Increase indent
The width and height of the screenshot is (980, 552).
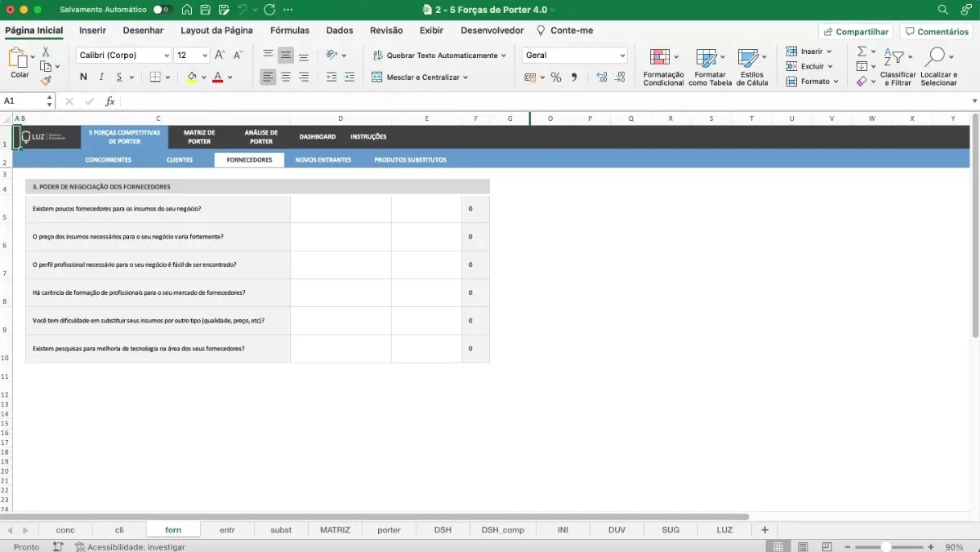(x=350, y=77)
